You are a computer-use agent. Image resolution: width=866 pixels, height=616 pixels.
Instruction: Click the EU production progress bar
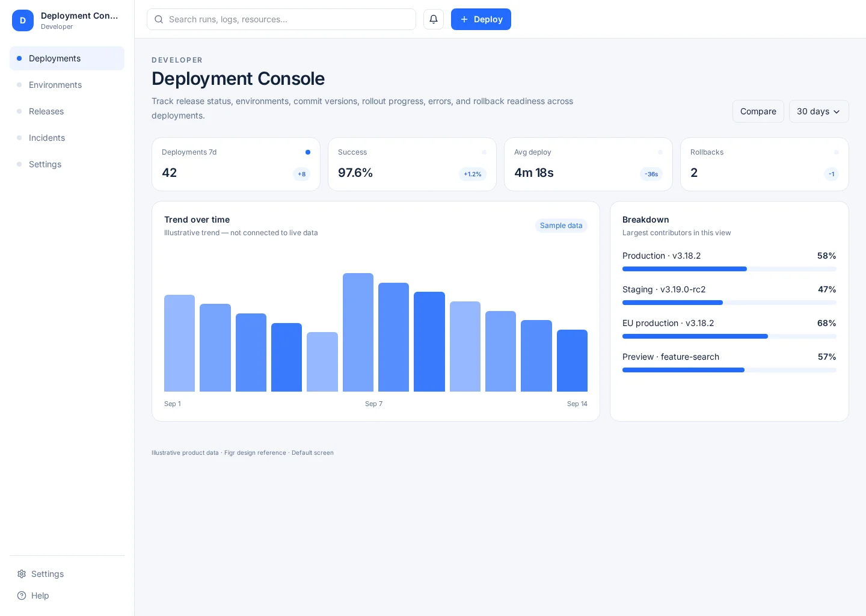[x=729, y=336]
